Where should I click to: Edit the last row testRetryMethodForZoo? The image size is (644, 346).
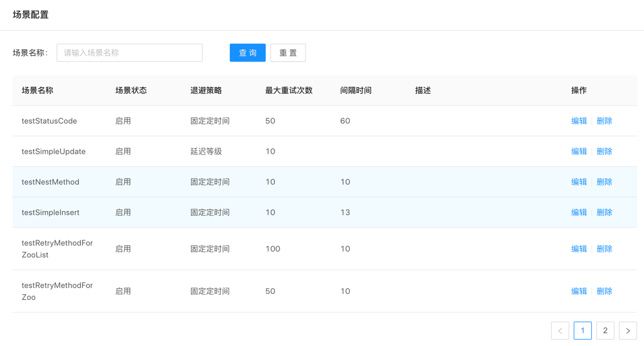coord(578,291)
